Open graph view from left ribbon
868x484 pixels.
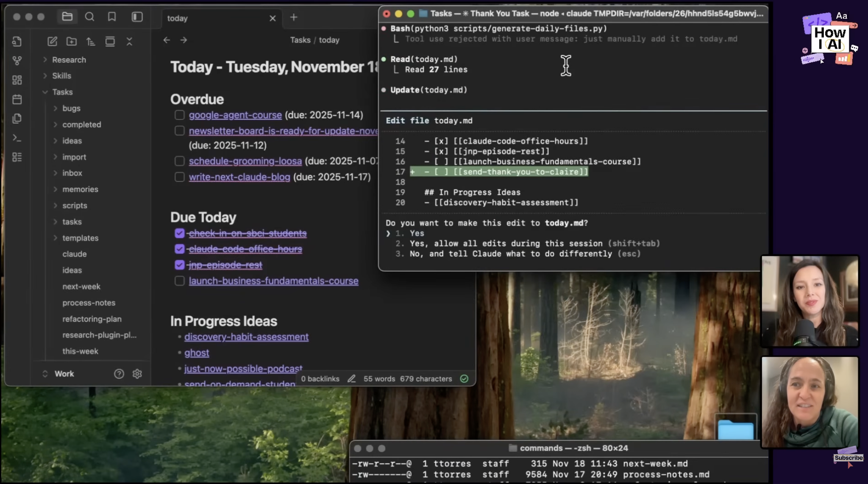[17, 61]
